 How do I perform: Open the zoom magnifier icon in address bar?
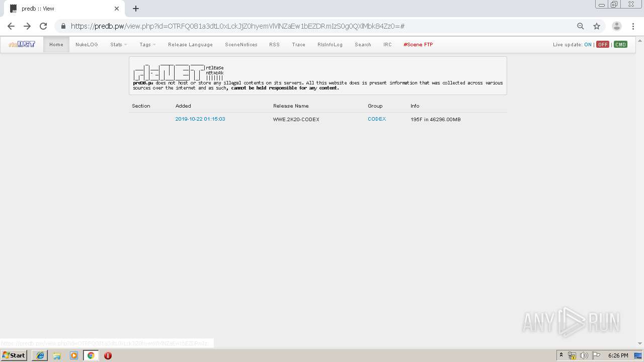pyautogui.click(x=581, y=26)
